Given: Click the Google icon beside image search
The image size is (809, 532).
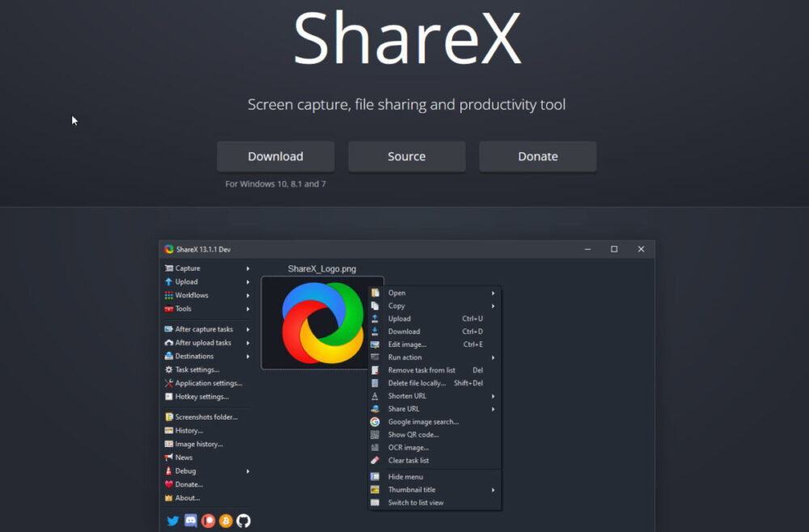Looking at the screenshot, I should click(375, 422).
